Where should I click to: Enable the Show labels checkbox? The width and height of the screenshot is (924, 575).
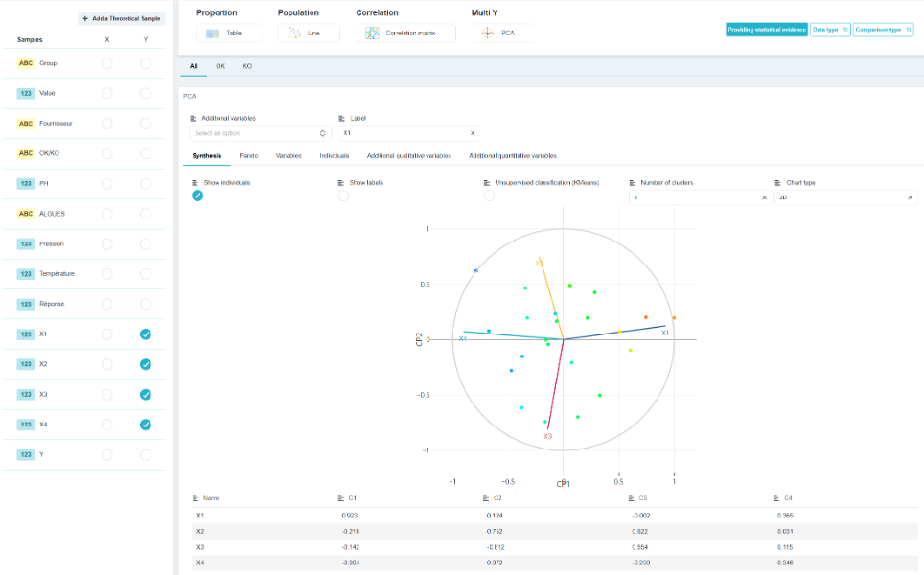(343, 195)
